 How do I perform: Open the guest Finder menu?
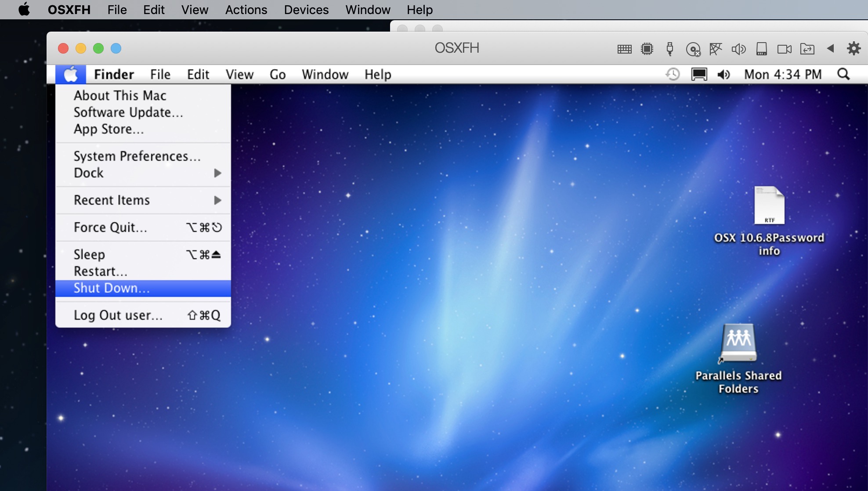point(114,75)
